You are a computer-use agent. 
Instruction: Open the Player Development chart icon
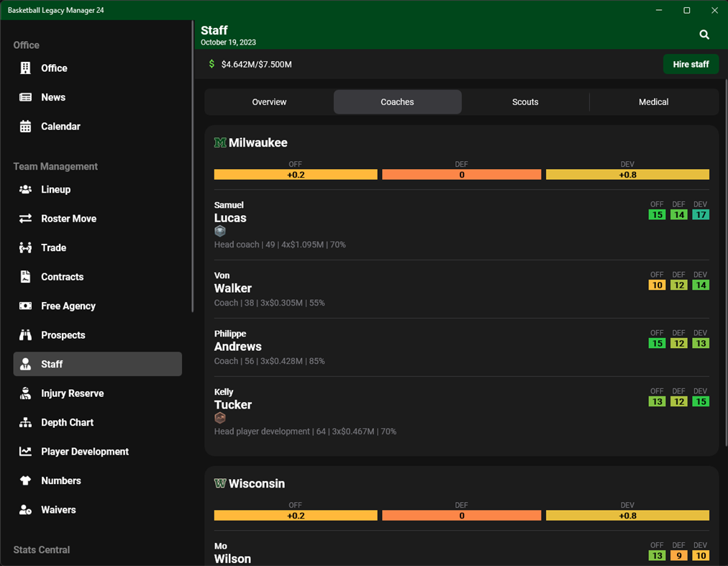(25, 452)
